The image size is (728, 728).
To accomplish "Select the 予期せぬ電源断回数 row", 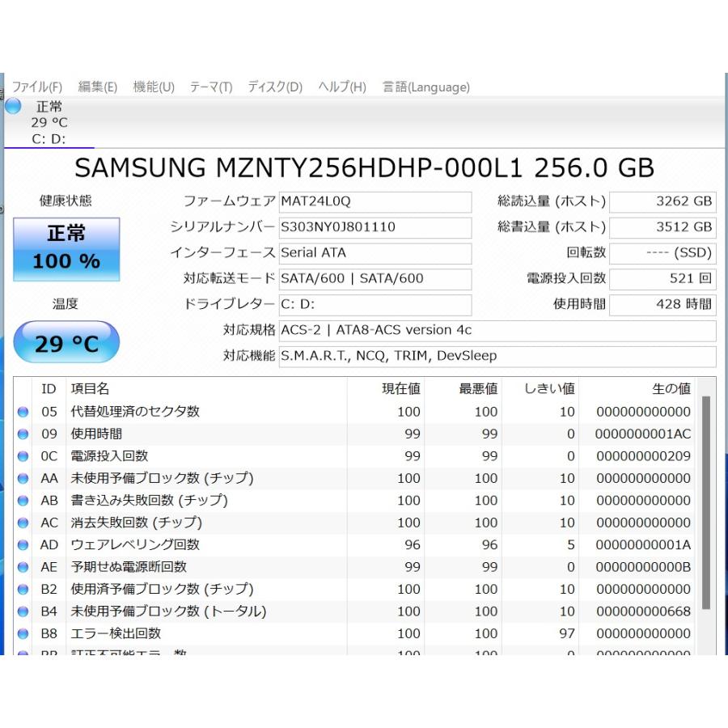I will [354, 567].
